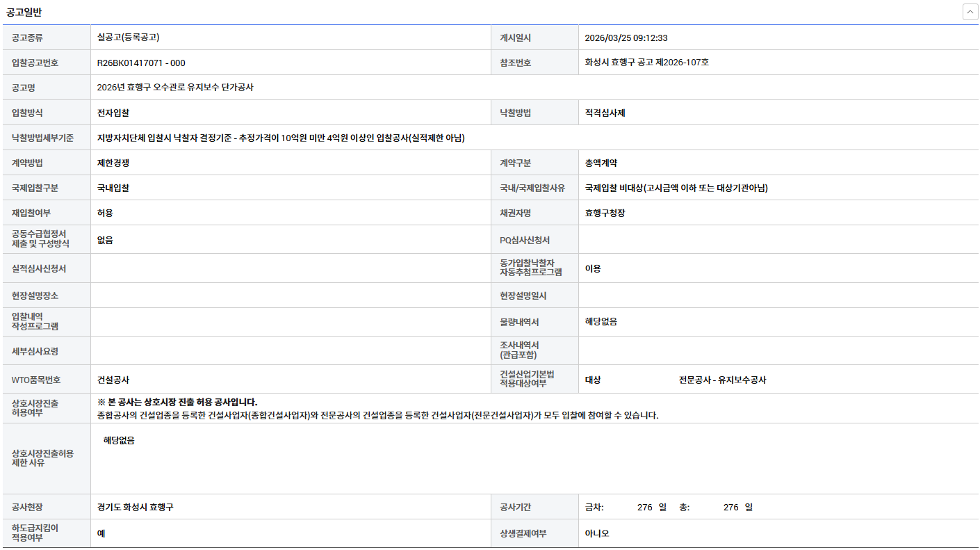Click the 공사현장 value 경기도 화성시 효행구
Screen dimensions: 980x550
136,507
